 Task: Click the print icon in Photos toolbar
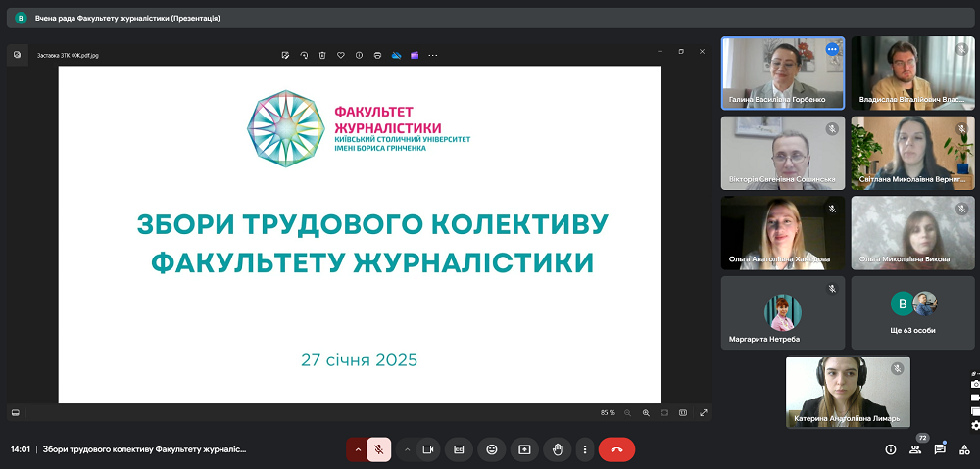pos(378,55)
